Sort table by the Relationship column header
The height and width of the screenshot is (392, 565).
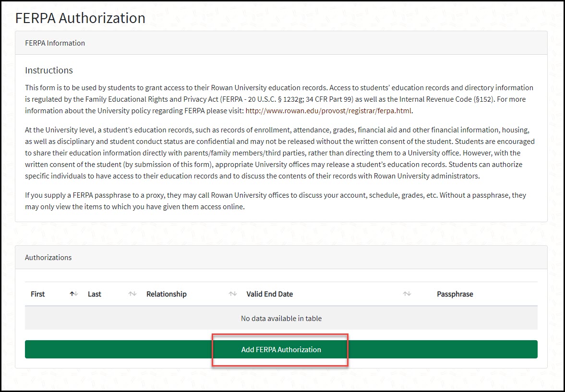(167, 294)
